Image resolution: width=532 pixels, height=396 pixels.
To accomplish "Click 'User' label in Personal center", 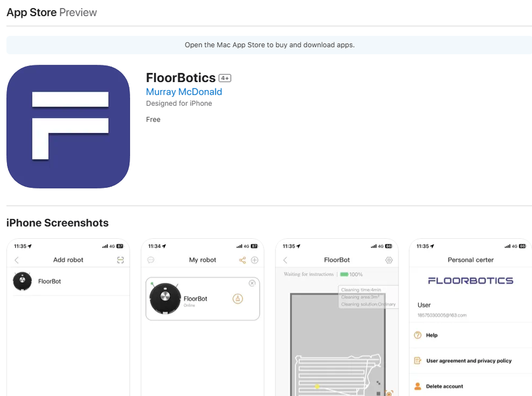I will pos(424,305).
